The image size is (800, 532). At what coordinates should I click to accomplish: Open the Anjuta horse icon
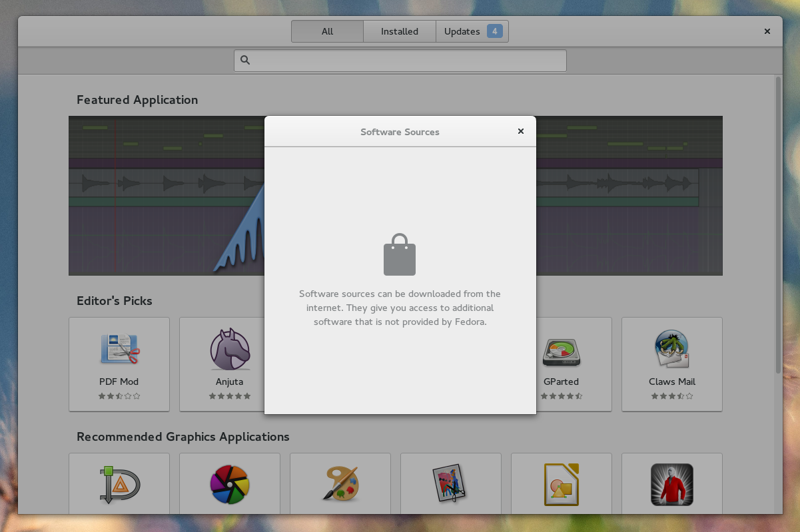point(230,349)
